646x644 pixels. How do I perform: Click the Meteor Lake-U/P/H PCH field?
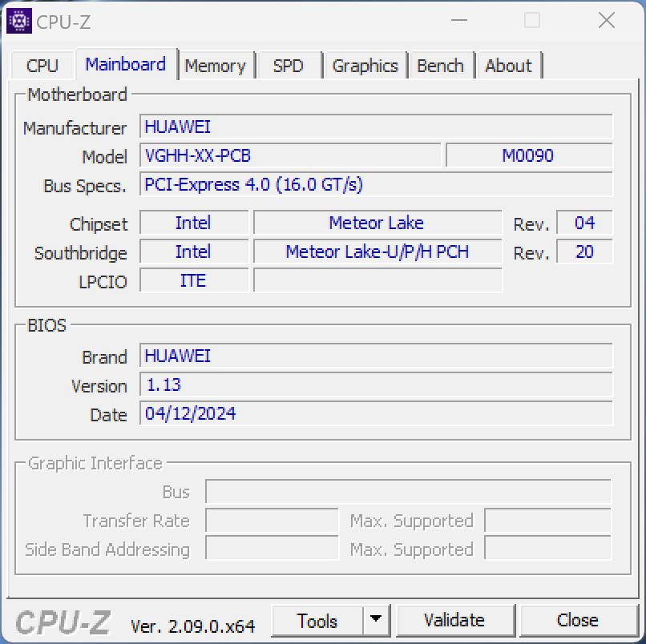(x=378, y=252)
